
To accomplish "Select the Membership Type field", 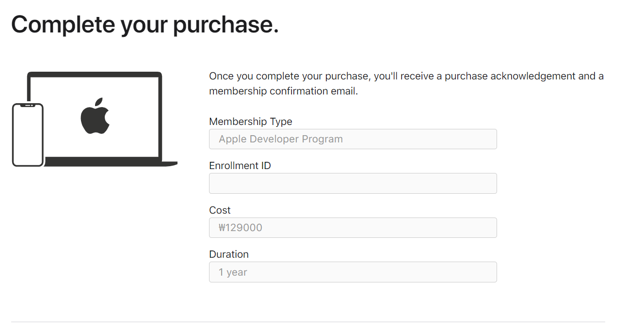I will (353, 139).
